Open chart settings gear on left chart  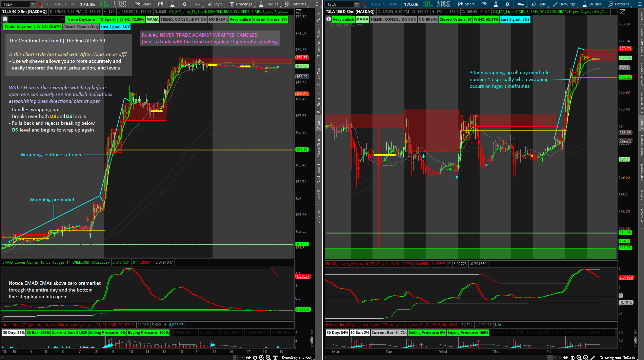coord(184,4)
